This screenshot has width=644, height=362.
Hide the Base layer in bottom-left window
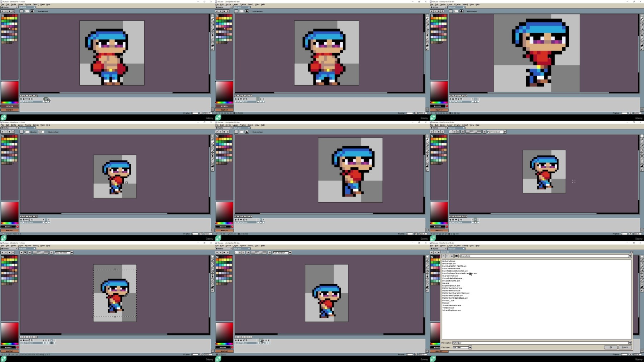pos(21,343)
